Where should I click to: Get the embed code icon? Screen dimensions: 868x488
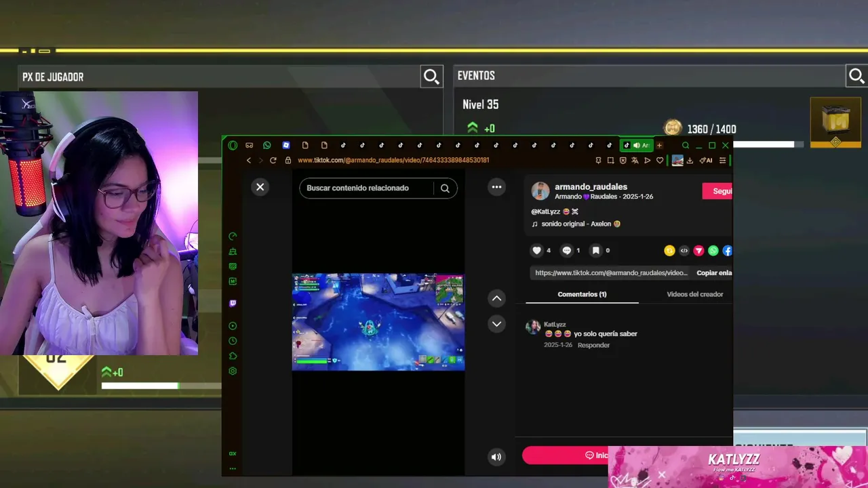pyautogui.click(x=684, y=251)
